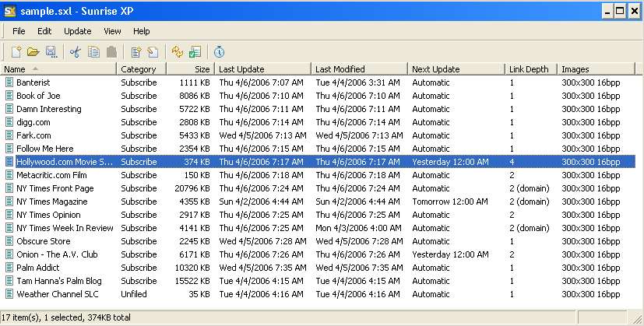644x326 pixels.
Task: Click the Copy toolbar icon
Action: coord(93,51)
